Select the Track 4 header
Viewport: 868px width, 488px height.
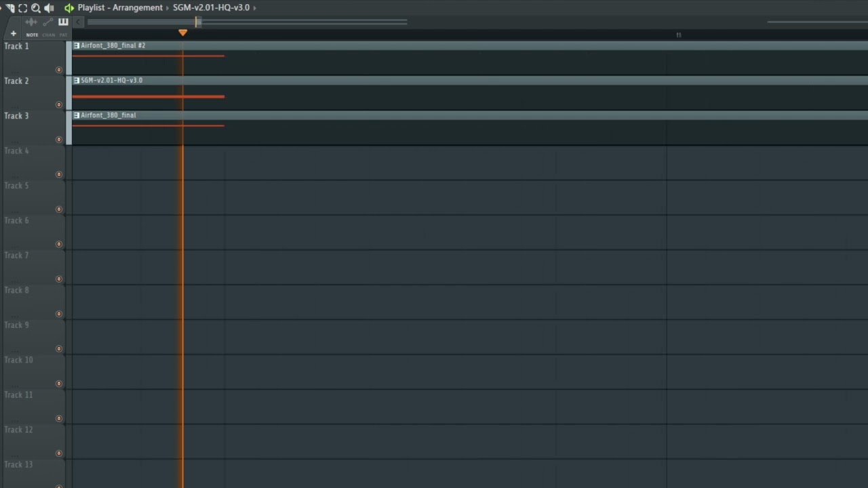(x=34, y=163)
